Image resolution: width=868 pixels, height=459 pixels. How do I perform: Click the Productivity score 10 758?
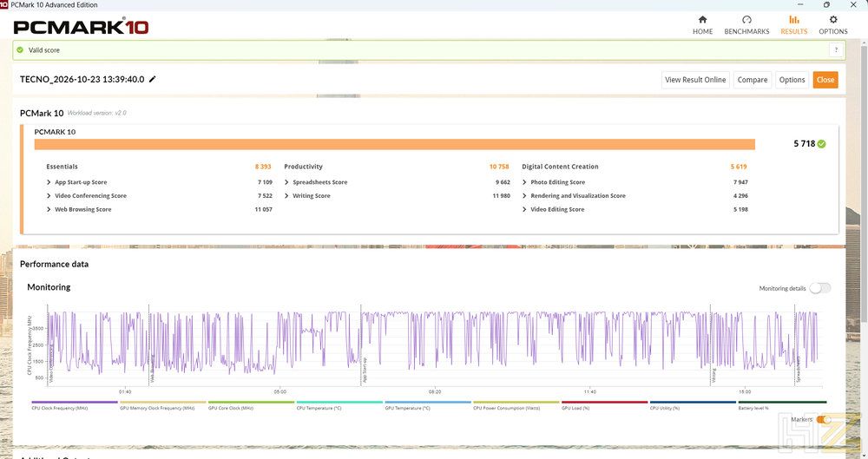tap(499, 167)
